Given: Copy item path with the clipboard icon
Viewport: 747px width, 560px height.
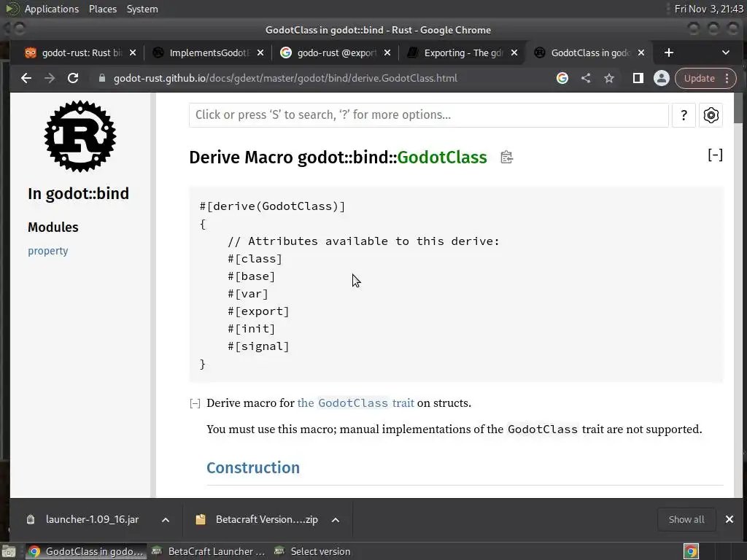Looking at the screenshot, I should [506, 157].
